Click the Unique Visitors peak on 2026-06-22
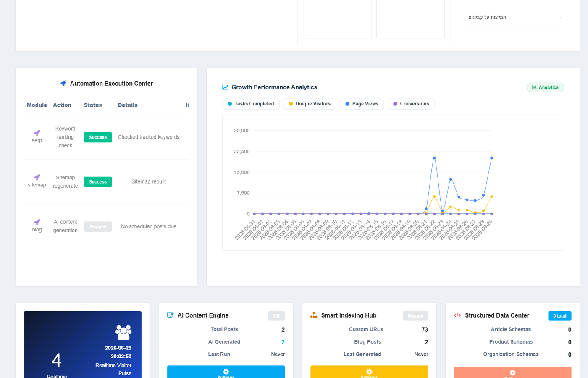The height and width of the screenshot is (378, 588). click(434, 197)
